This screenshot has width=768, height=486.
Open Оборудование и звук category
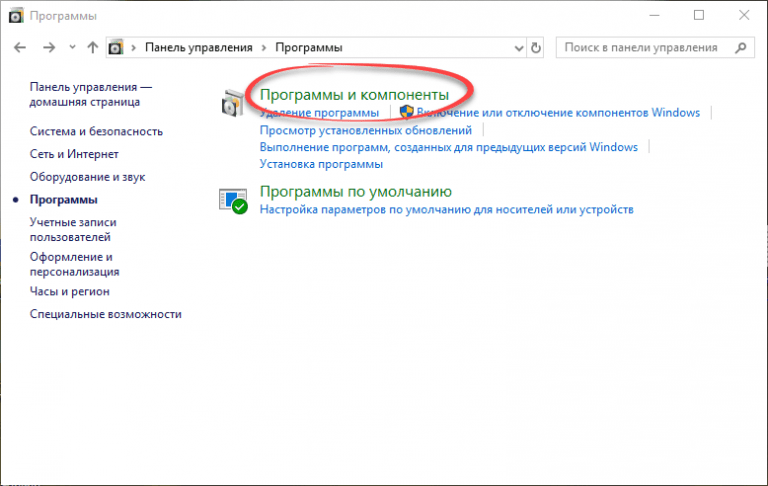tap(87, 177)
